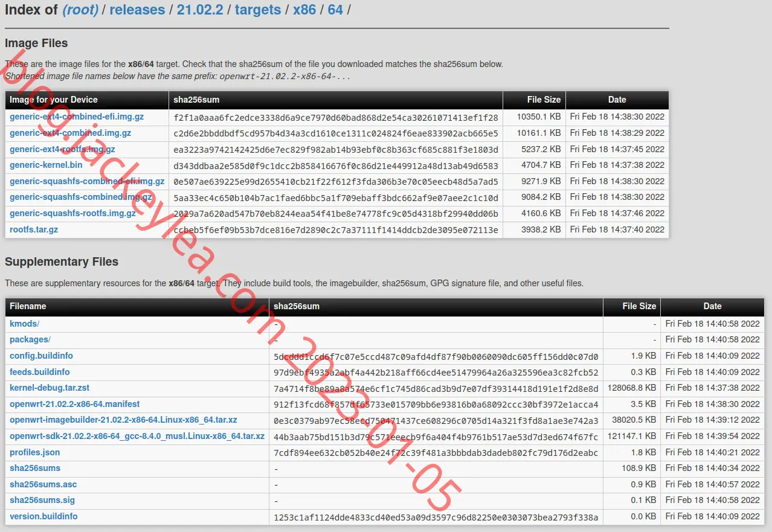Download rootfs.tar.gz file
The width and height of the screenshot is (772, 532).
click(34, 229)
